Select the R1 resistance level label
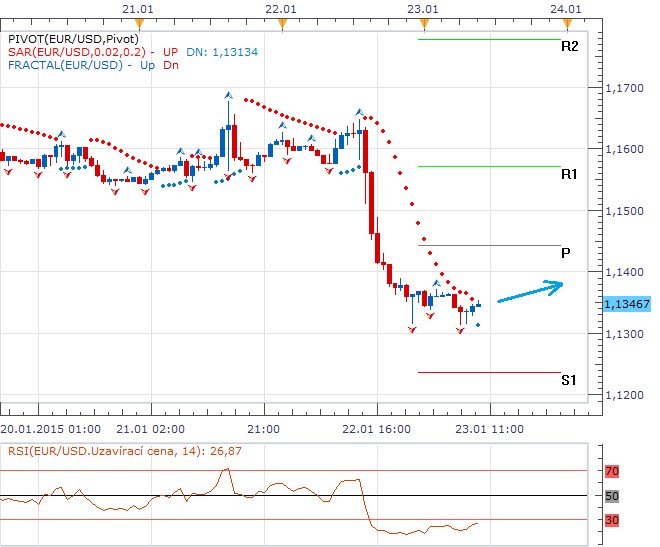Image resolution: width=660 pixels, height=547 pixels. point(569,174)
